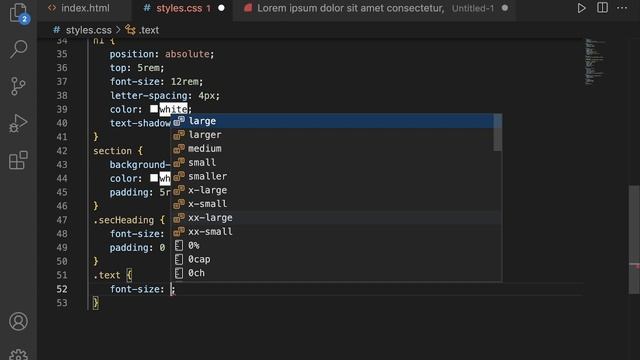Click the closing brace on line 53
The image size is (640, 360).
(x=96, y=303)
